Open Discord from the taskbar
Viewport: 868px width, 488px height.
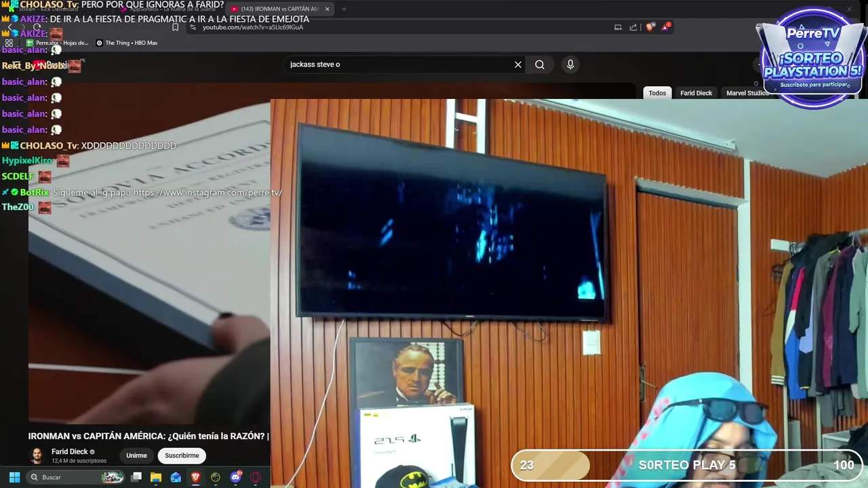[235, 477]
